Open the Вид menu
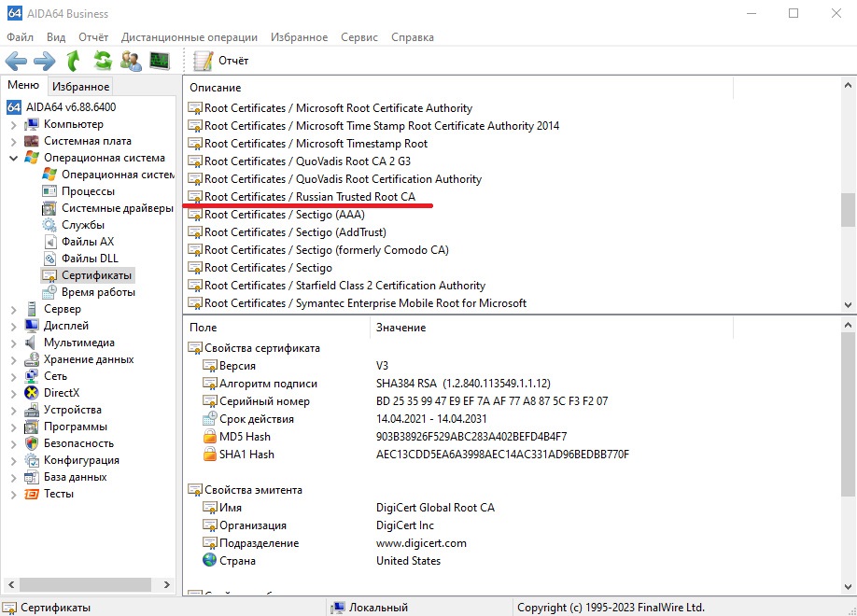The image size is (857, 616). coord(56,37)
